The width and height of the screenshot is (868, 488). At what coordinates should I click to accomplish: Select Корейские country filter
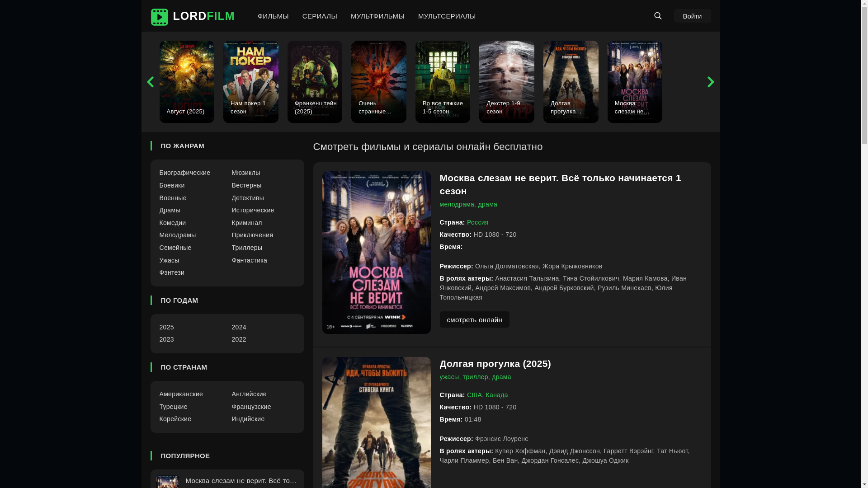click(175, 419)
